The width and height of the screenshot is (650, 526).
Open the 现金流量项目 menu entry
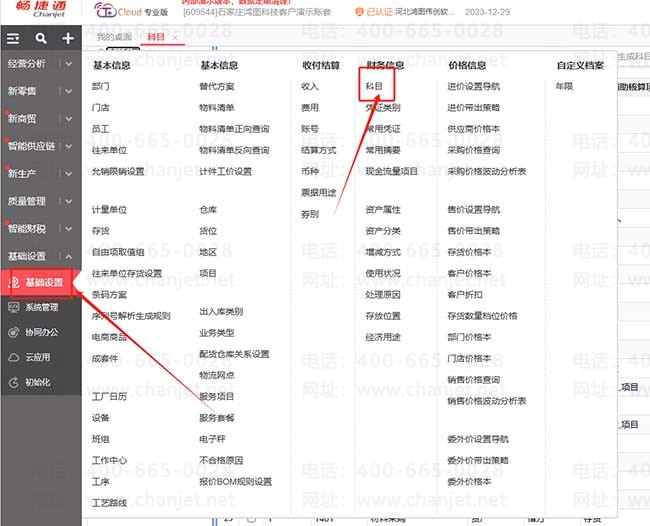coord(392,171)
